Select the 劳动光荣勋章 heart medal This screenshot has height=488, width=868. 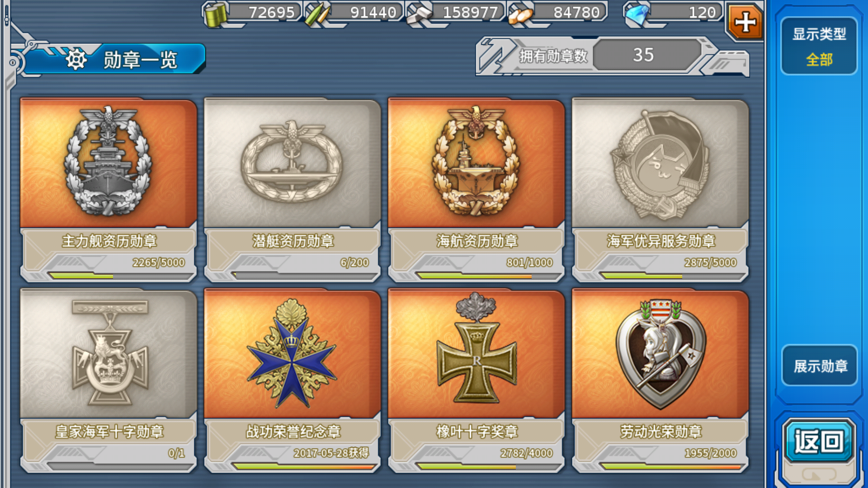tap(660, 381)
